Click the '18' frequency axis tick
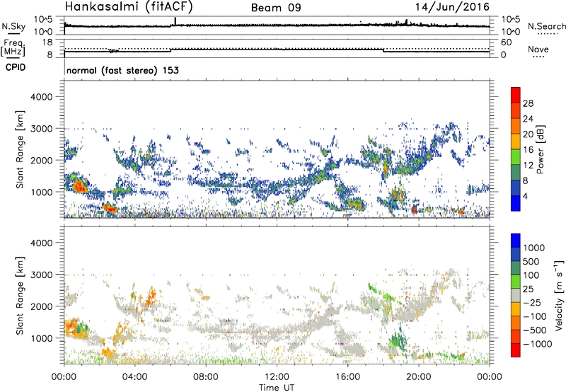The width and height of the screenshot is (566, 392). pos(47,42)
